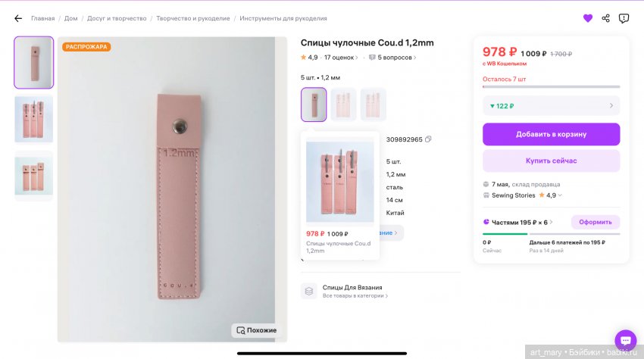Screen dimensions: 644x359
Task: Add product to favorites with heart icon
Action: (588, 18)
